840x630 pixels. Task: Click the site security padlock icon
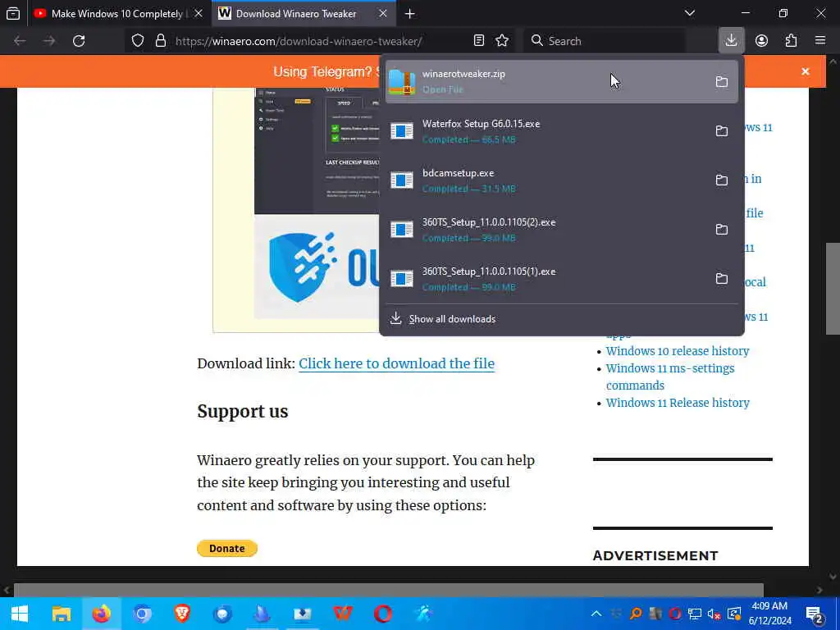[x=161, y=41]
